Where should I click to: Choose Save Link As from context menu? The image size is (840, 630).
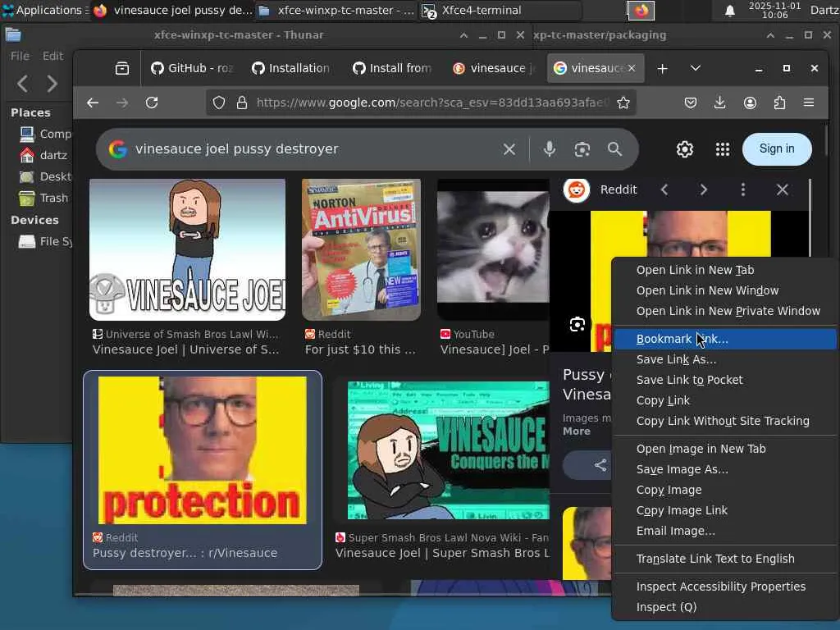[x=724, y=359]
